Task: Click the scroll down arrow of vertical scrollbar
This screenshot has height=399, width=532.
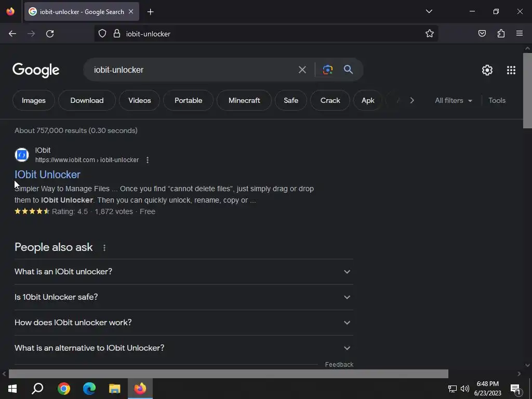Action: pyautogui.click(x=527, y=365)
